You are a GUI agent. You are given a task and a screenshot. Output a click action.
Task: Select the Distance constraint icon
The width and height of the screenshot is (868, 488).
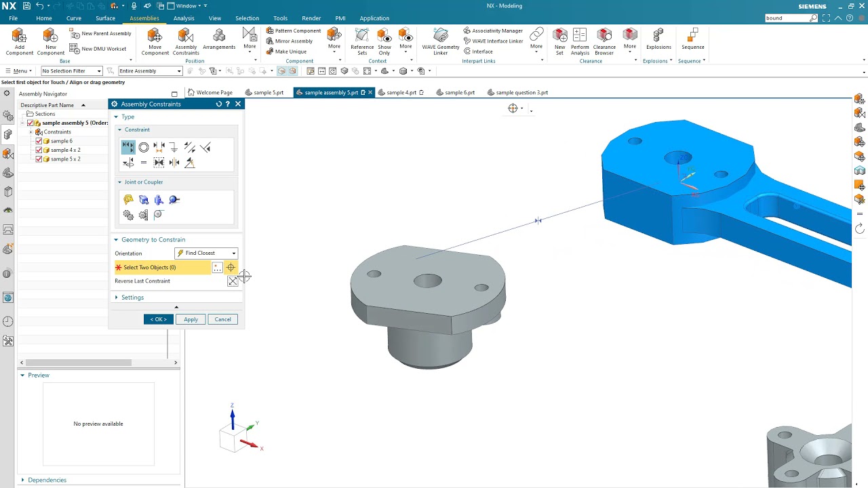click(159, 147)
